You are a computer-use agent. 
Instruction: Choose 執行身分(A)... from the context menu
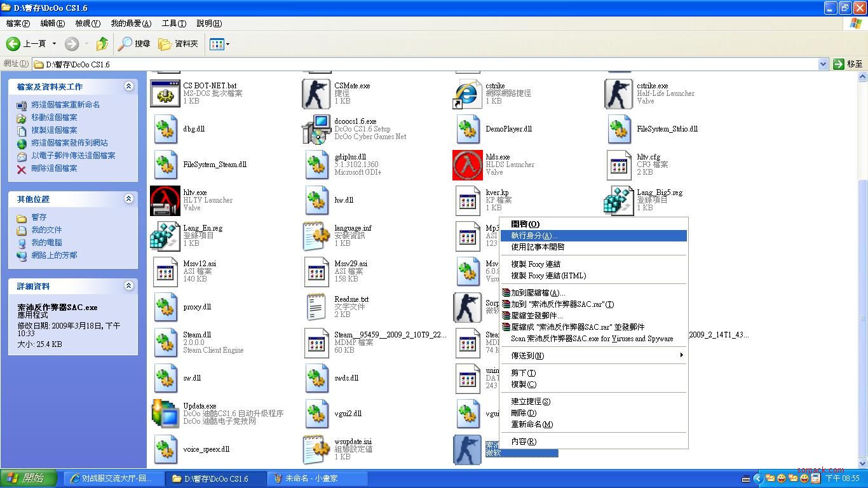pos(534,236)
